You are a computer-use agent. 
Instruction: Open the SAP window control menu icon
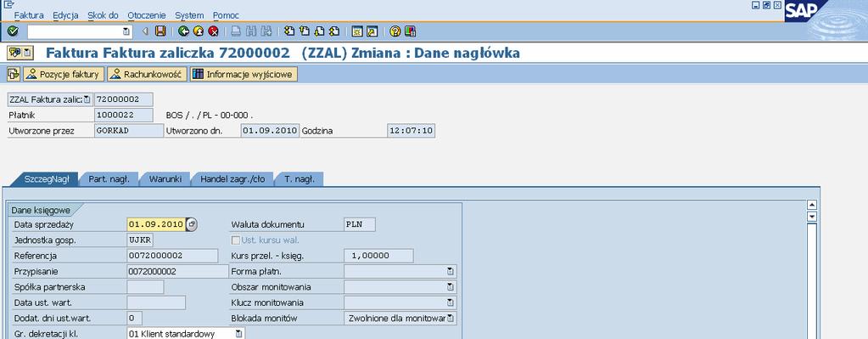[8, 4]
